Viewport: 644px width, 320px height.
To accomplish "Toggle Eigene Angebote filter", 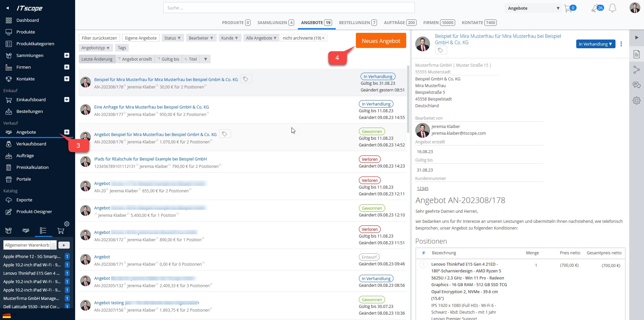I will pos(141,38).
